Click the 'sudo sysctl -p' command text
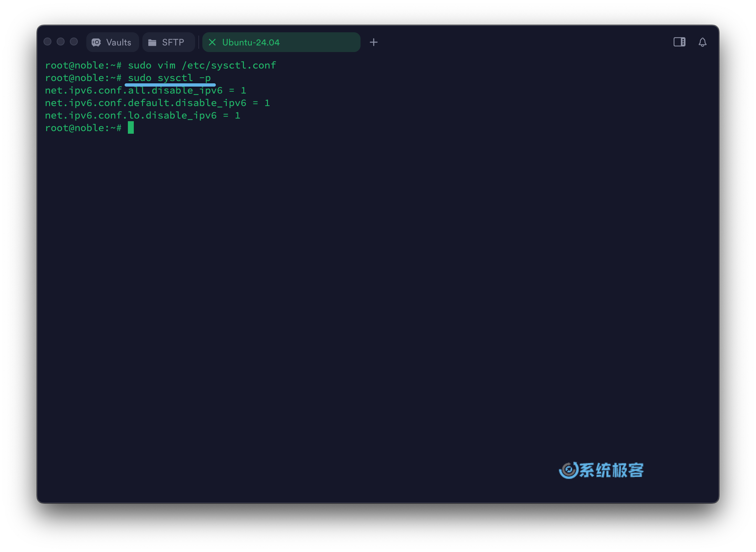Screen dimensions: 756x552 169,78
